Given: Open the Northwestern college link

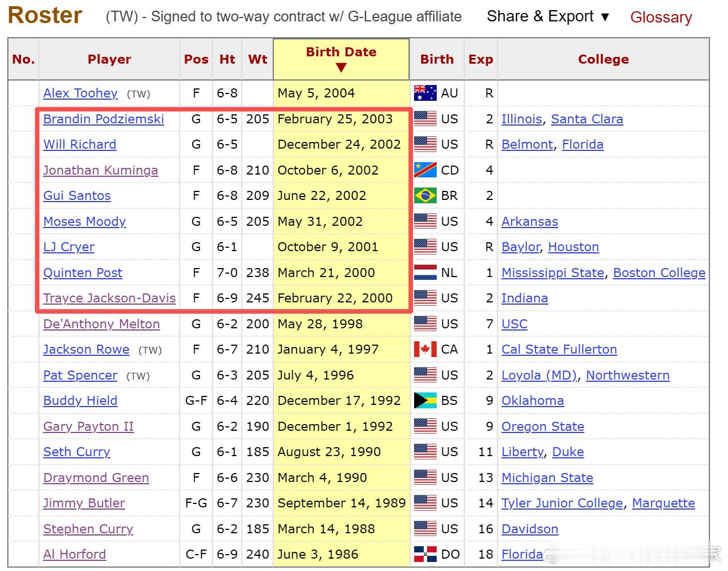Looking at the screenshot, I should (x=628, y=376).
